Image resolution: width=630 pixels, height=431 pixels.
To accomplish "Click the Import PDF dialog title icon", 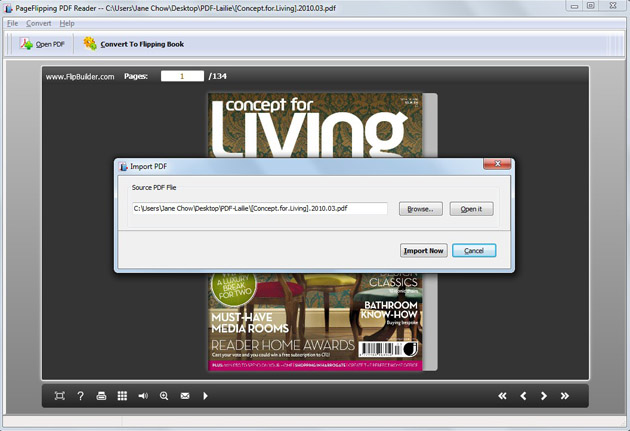I will coord(123,167).
